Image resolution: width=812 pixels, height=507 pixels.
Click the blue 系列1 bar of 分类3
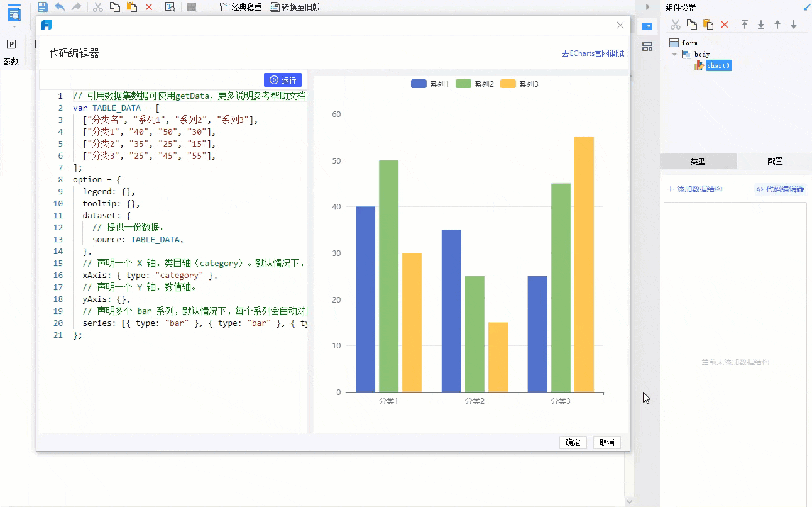[x=537, y=334]
